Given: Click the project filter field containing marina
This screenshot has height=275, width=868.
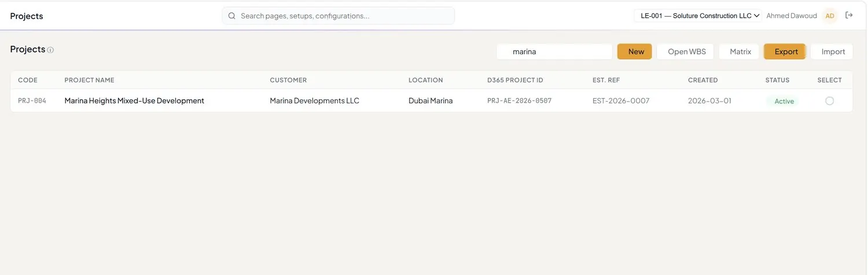Looking at the screenshot, I should click(x=554, y=51).
